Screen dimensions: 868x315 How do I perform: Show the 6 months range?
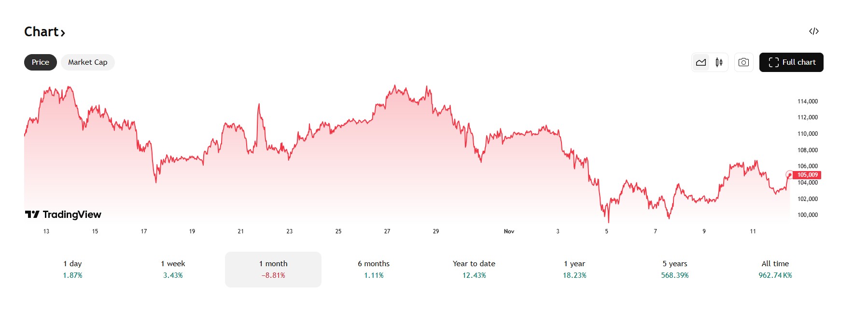tap(374, 269)
